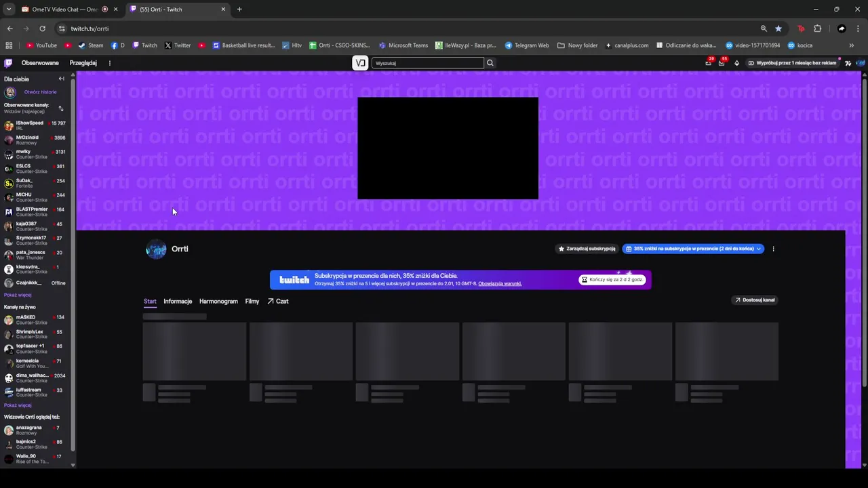Screen dimensions: 868x488
Task: Open Microsoft Teams bookmark
Action: [x=403, y=45]
